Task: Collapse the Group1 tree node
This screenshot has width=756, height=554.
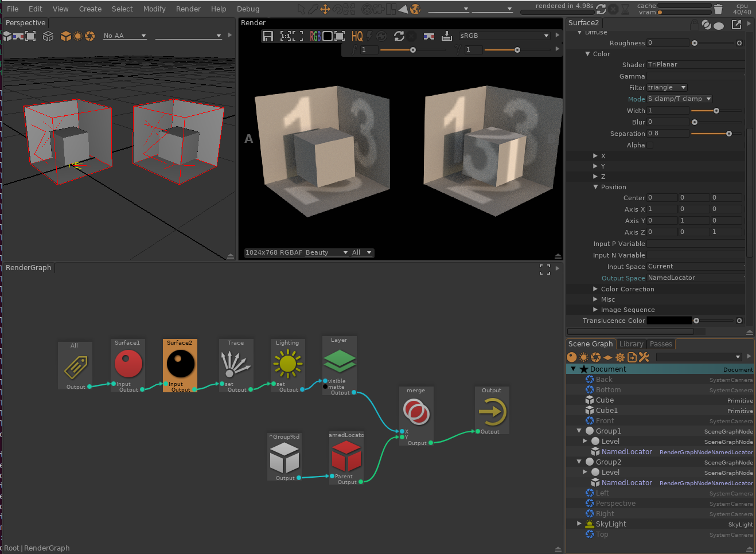Action: pyautogui.click(x=579, y=431)
